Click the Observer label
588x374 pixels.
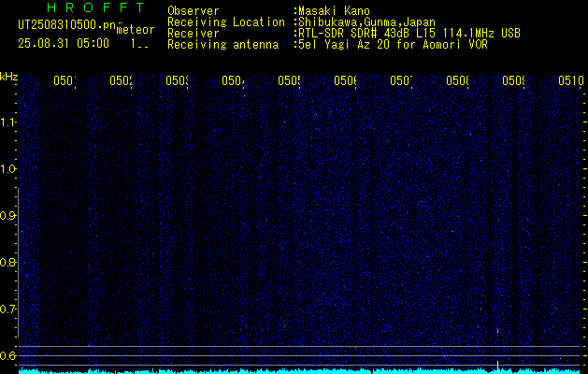point(194,11)
